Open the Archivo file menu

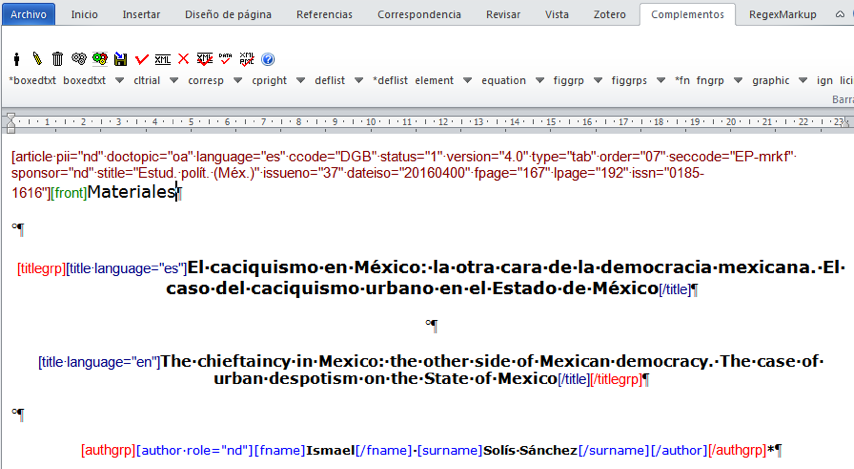[28, 15]
